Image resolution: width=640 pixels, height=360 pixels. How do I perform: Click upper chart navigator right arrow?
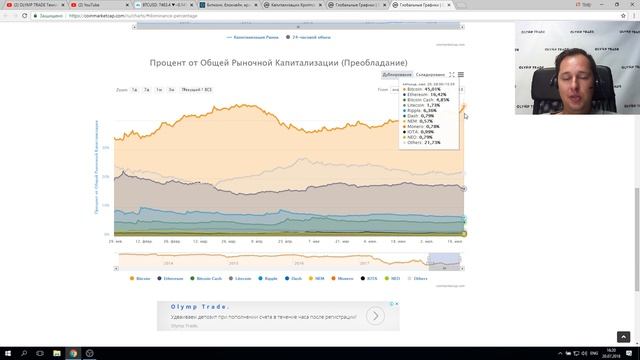click(x=462, y=27)
